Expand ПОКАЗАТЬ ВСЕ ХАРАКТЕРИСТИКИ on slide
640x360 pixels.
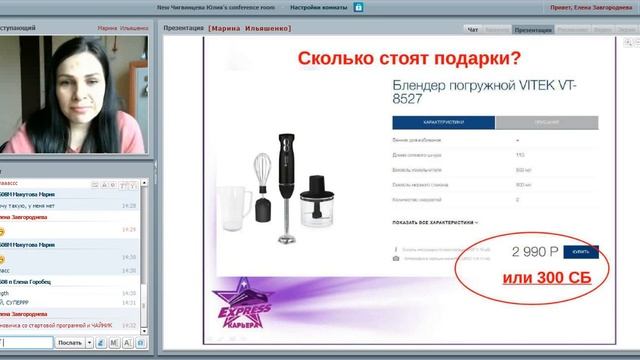pyautogui.click(x=435, y=222)
